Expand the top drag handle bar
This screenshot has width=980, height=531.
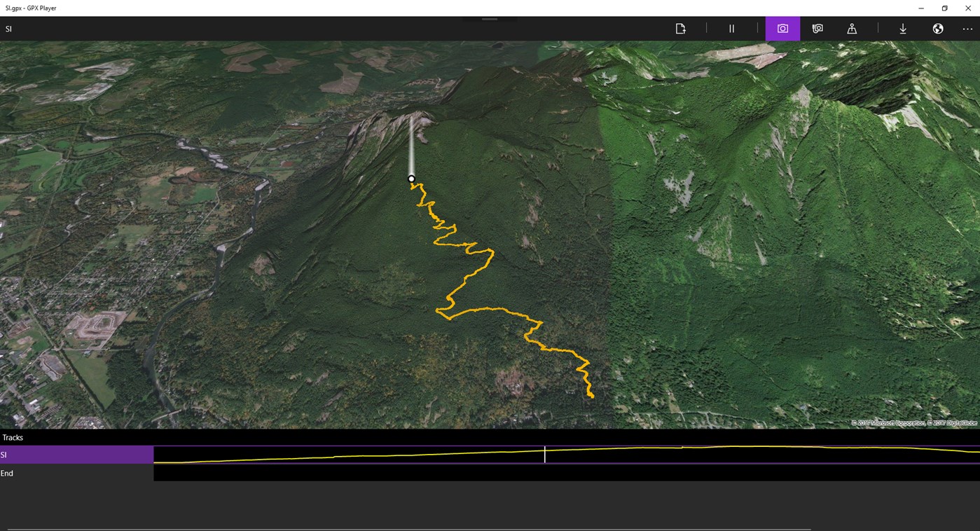[x=490, y=19]
